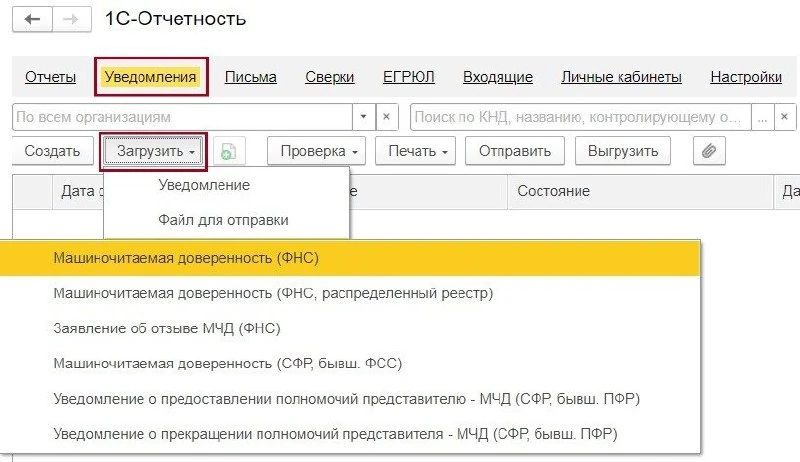The image size is (800, 462).
Task: Select Уведомление о предоставлении полномочий представителю
Action: click(x=349, y=399)
